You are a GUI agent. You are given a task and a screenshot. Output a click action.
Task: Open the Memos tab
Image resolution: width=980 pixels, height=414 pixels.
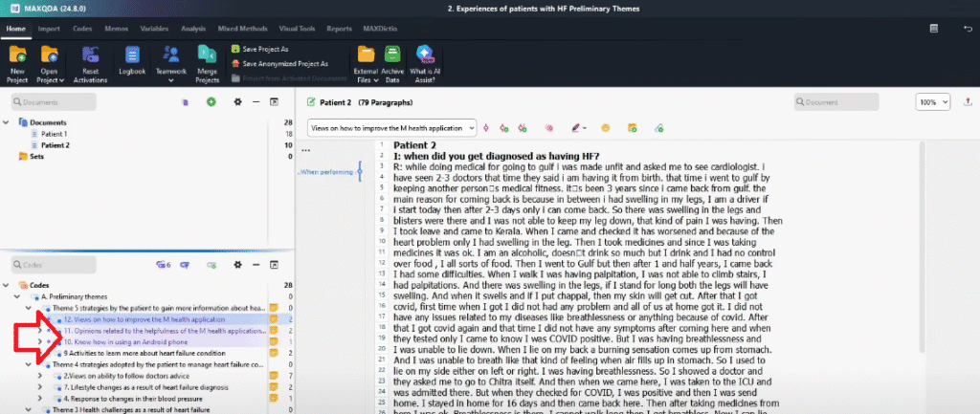click(x=116, y=29)
